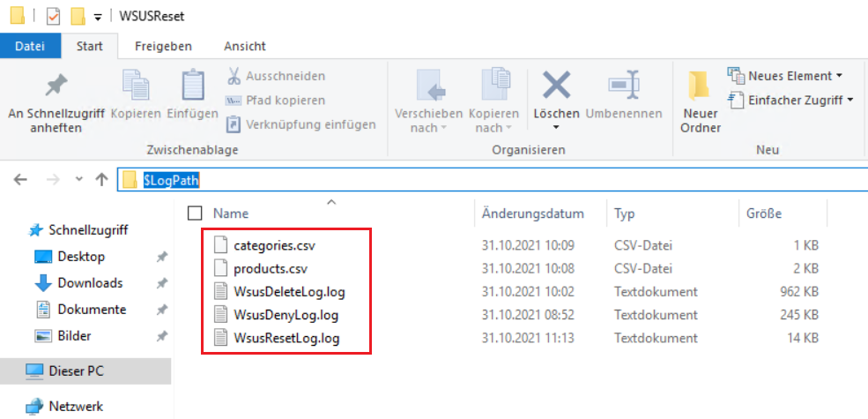Click the Kopieren icon in Zwischenablage
The height and width of the screenshot is (419, 868).
(136, 86)
